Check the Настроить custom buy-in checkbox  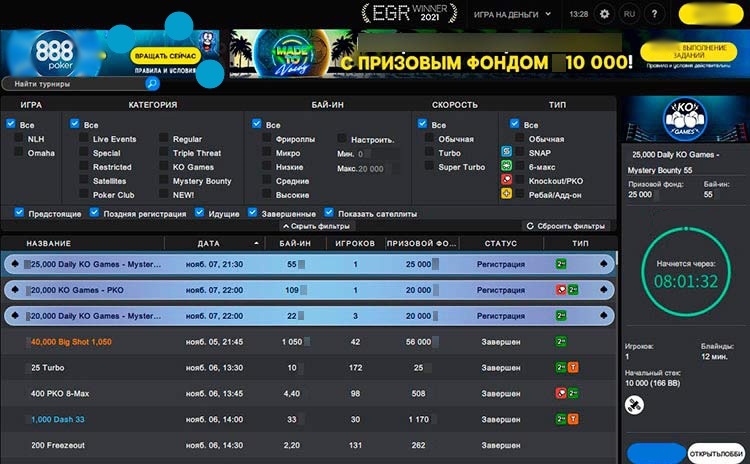click(342, 139)
